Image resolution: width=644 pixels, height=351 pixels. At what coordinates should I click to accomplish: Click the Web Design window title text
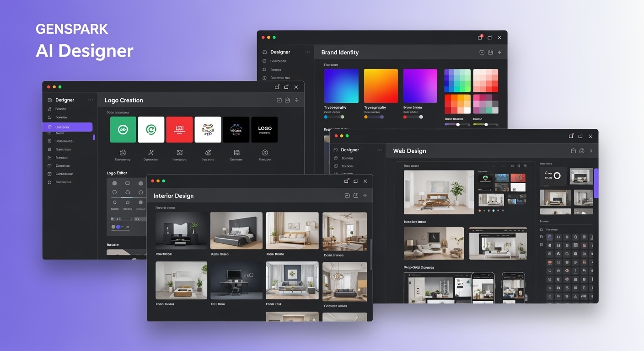coord(409,151)
